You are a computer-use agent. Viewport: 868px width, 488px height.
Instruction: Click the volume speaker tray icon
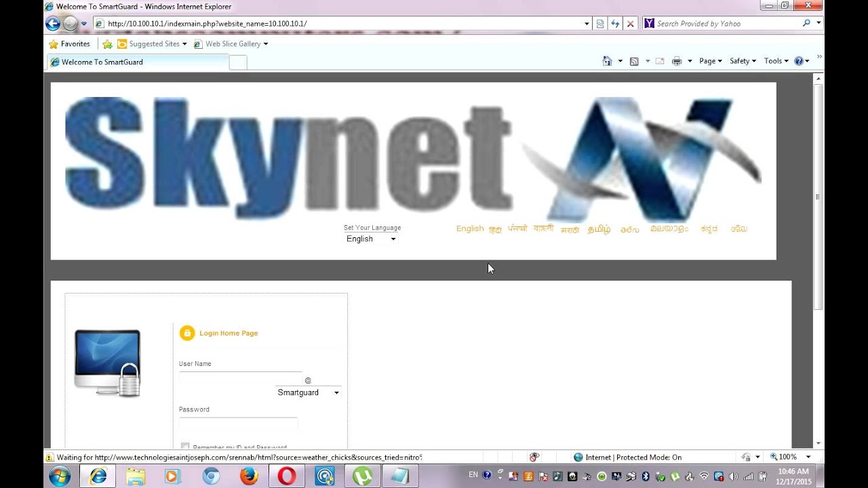tap(733, 476)
